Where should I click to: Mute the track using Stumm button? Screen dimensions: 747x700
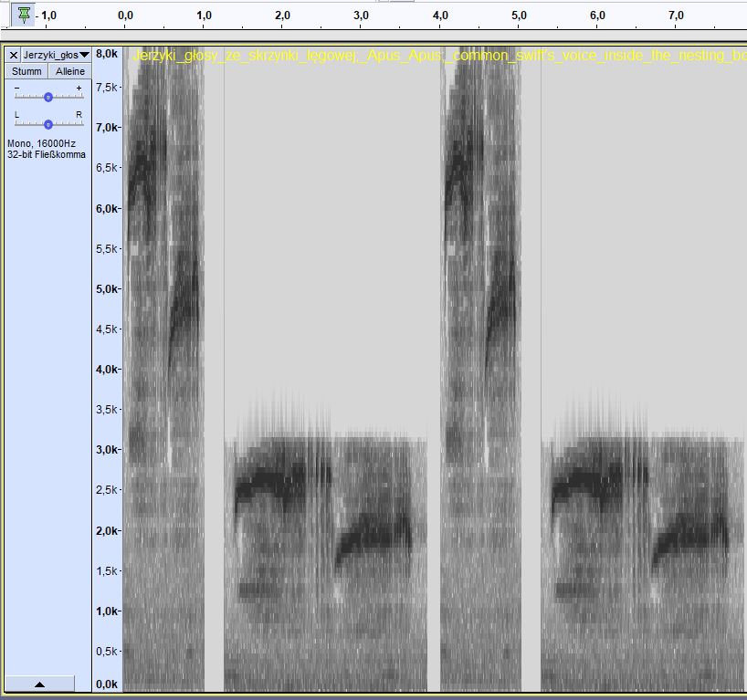[x=26, y=71]
